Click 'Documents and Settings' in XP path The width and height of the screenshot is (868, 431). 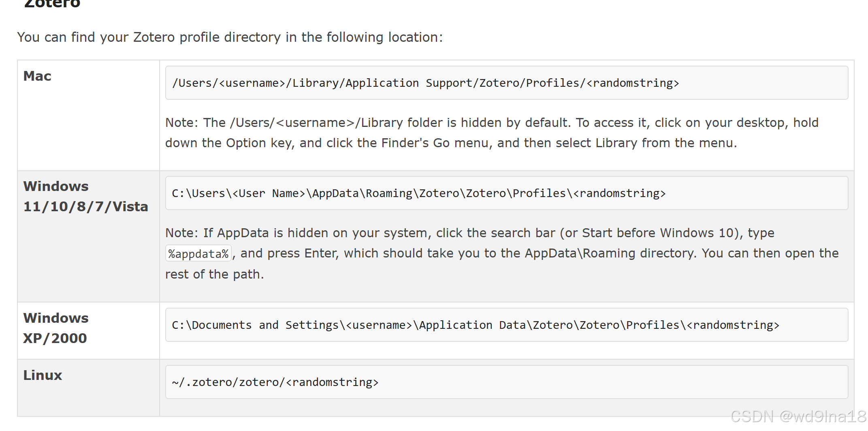click(265, 325)
